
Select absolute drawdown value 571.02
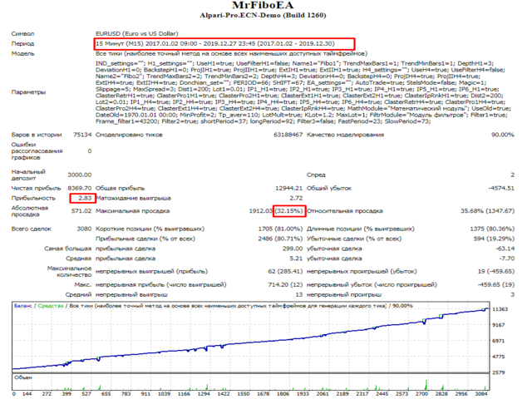click(x=81, y=211)
